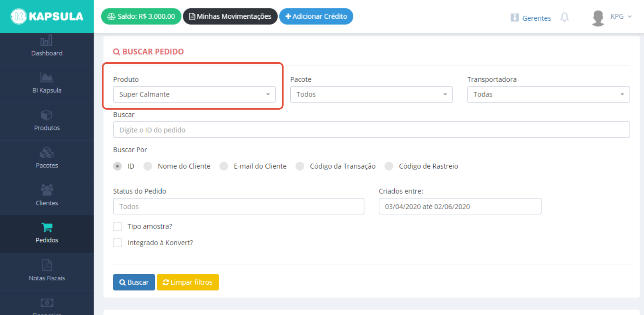The height and width of the screenshot is (315, 644).
Task: Select Nome do Cliente radio button
Action: [148, 166]
